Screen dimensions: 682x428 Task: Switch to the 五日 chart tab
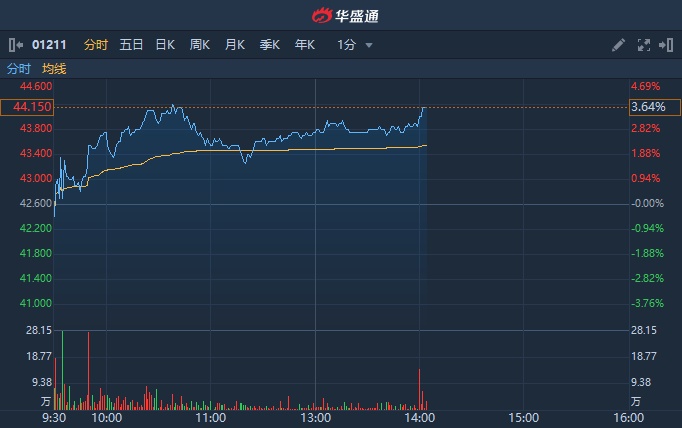pyautogui.click(x=131, y=45)
